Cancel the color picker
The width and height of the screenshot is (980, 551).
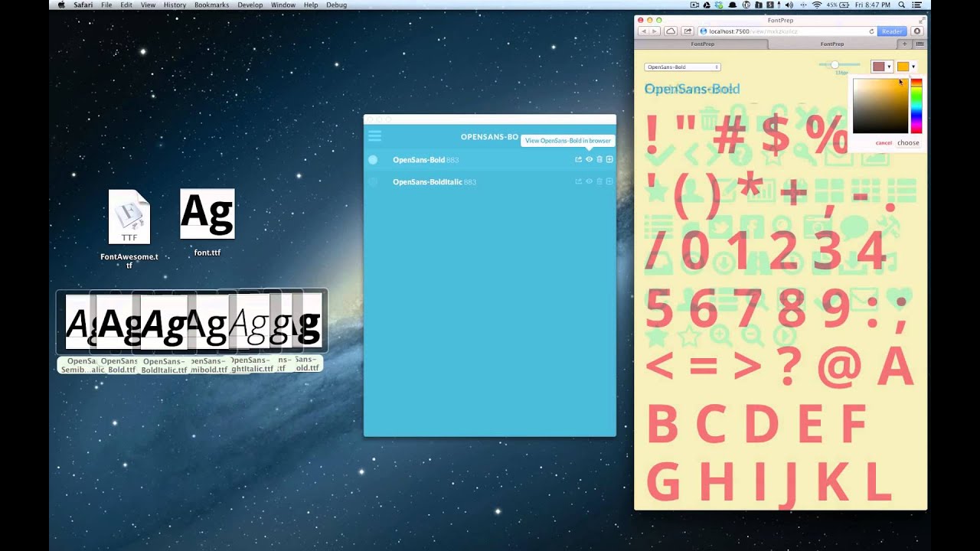pyautogui.click(x=884, y=143)
